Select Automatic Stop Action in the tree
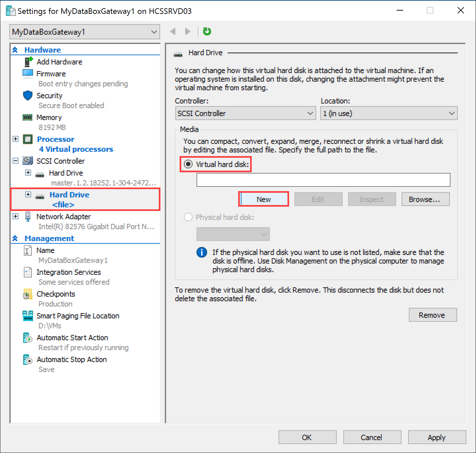 pos(71,359)
